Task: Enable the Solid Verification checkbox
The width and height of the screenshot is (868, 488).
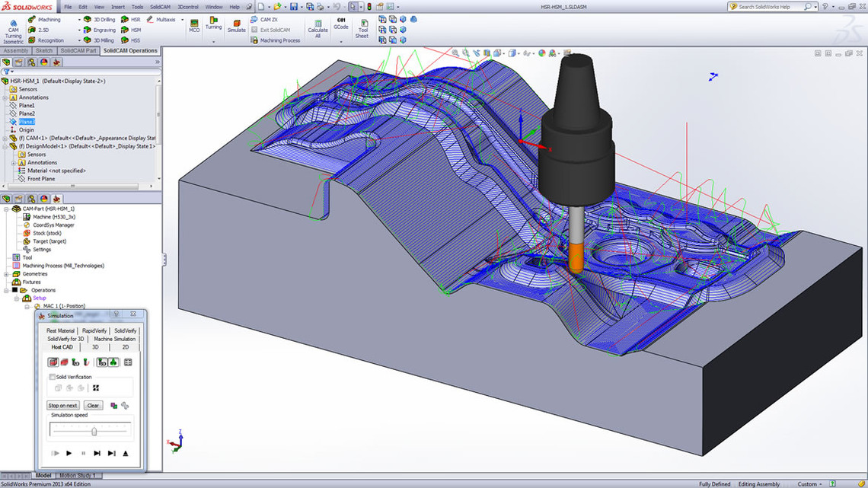Action: 52,376
